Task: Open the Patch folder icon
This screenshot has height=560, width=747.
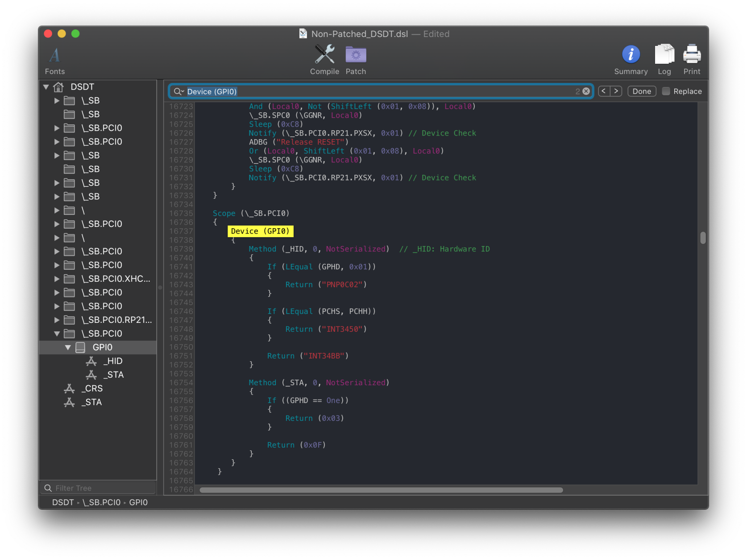Action: [x=356, y=55]
